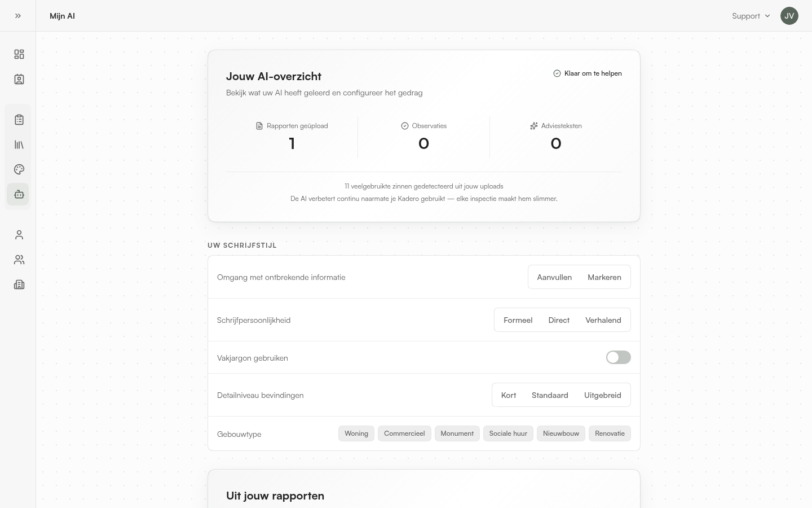Screen dimensions: 812x508
Task: Expand the sidebar with double chevron
Action: click(18, 16)
